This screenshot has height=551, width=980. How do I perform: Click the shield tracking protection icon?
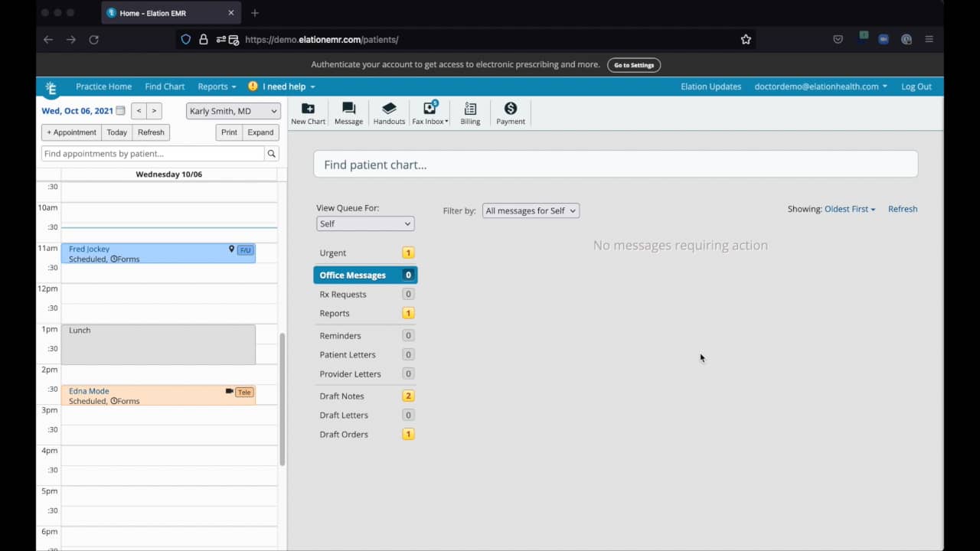coord(186,40)
